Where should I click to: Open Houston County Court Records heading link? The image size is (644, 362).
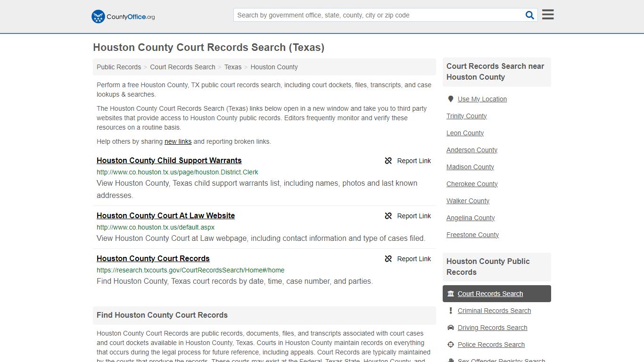pyautogui.click(x=153, y=259)
